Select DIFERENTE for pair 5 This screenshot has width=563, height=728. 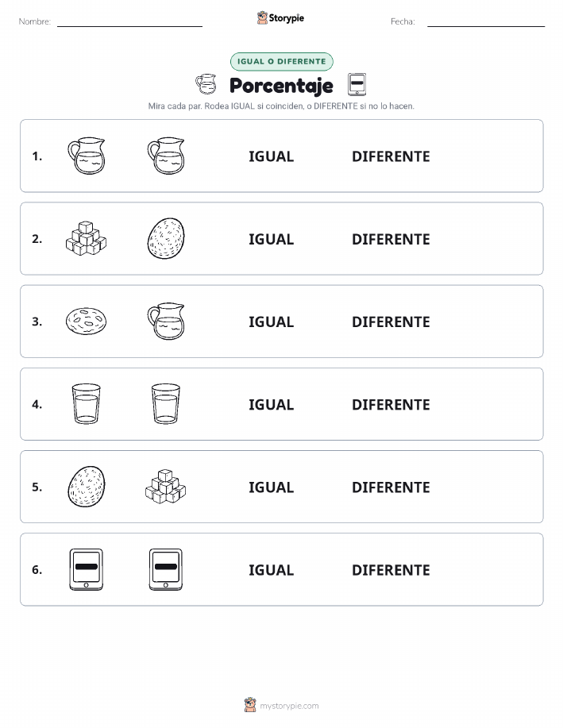point(391,487)
